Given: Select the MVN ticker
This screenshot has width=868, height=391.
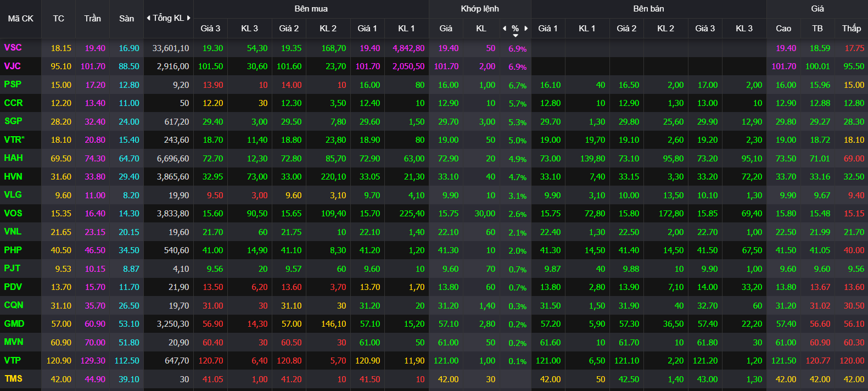Looking at the screenshot, I should 14,342.
